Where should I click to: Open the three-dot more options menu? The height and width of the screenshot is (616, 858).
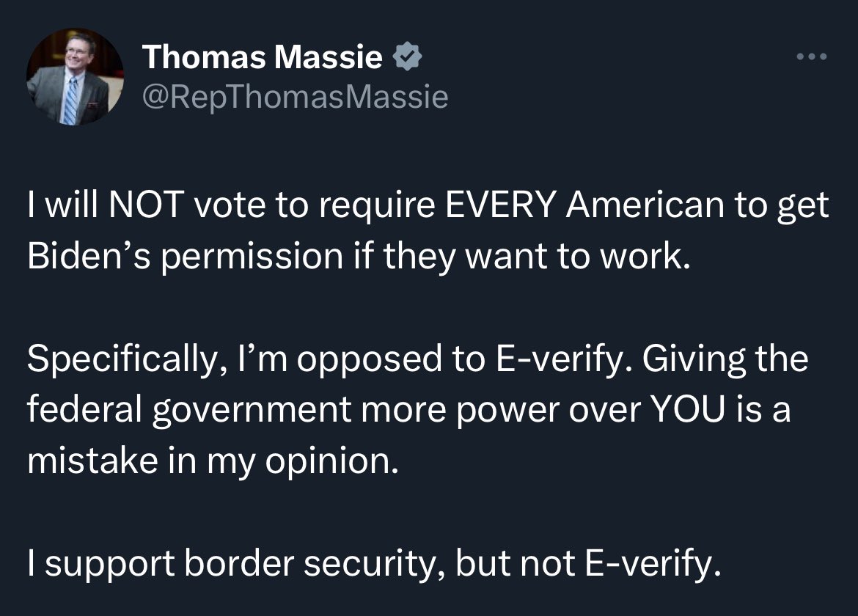[x=812, y=56]
